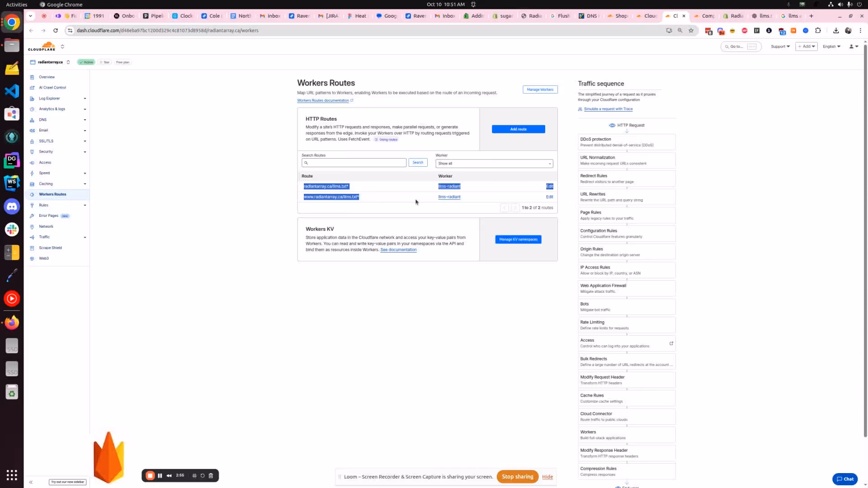Open Discord from the dock

[x=11, y=206]
